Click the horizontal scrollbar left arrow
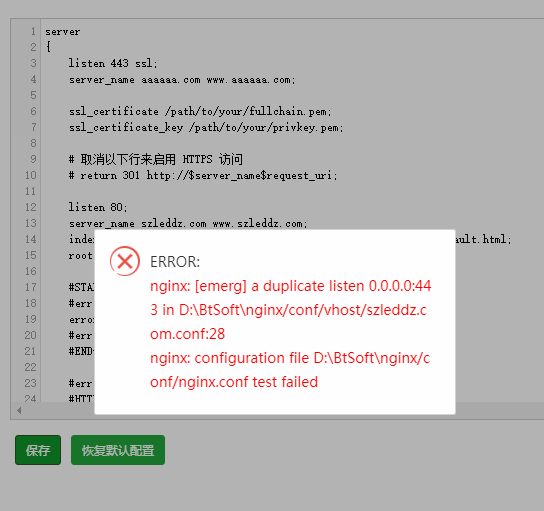The width and height of the screenshot is (544, 511). click(19, 411)
